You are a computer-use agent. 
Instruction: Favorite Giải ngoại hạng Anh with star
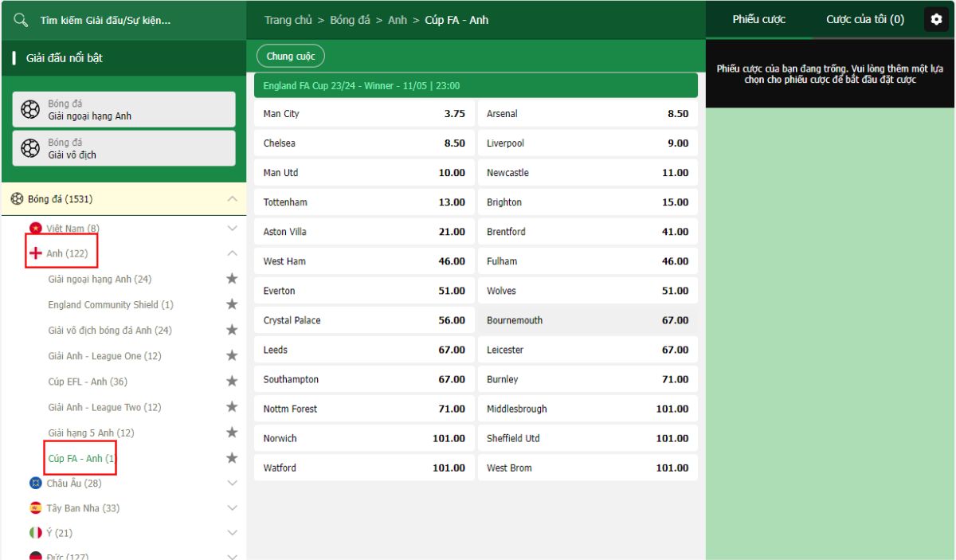click(x=232, y=279)
